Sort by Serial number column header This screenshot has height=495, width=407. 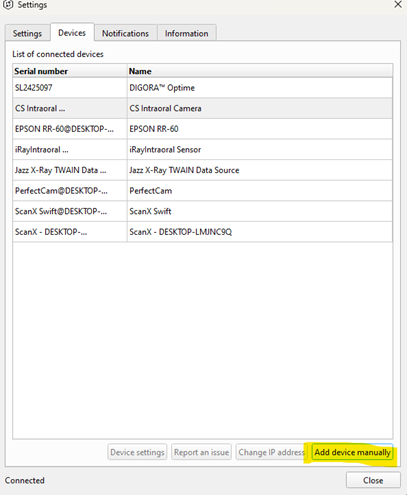pos(70,71)
